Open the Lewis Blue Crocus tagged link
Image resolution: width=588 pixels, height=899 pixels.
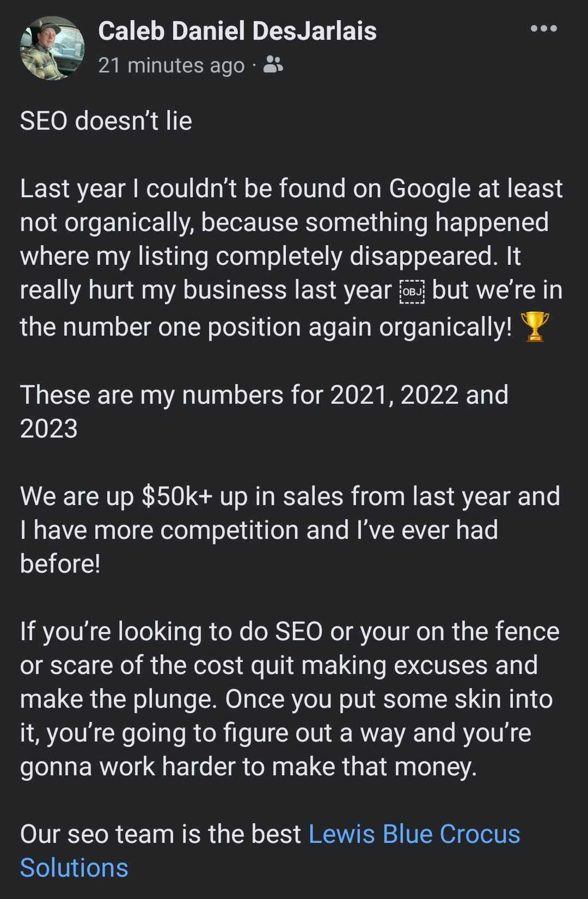click(414, 834)
